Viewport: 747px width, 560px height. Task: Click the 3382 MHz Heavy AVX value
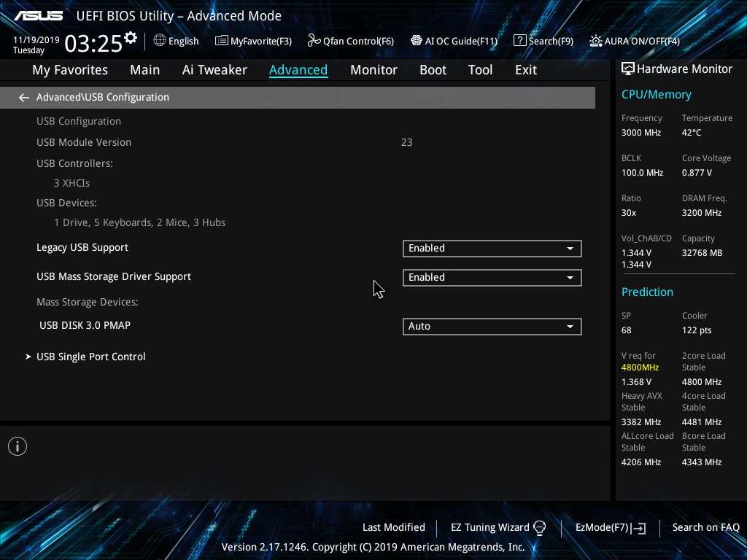point(640,422)
